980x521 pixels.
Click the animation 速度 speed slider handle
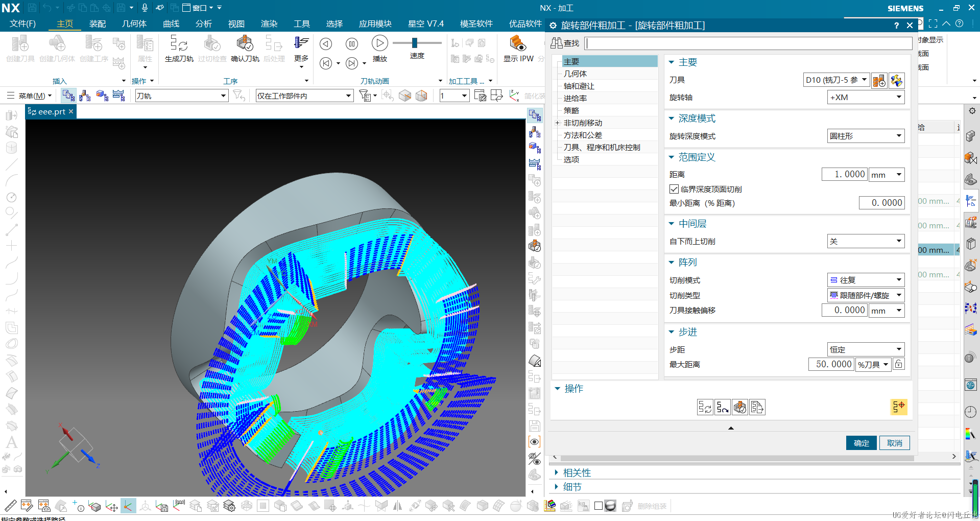coord(415,42)
